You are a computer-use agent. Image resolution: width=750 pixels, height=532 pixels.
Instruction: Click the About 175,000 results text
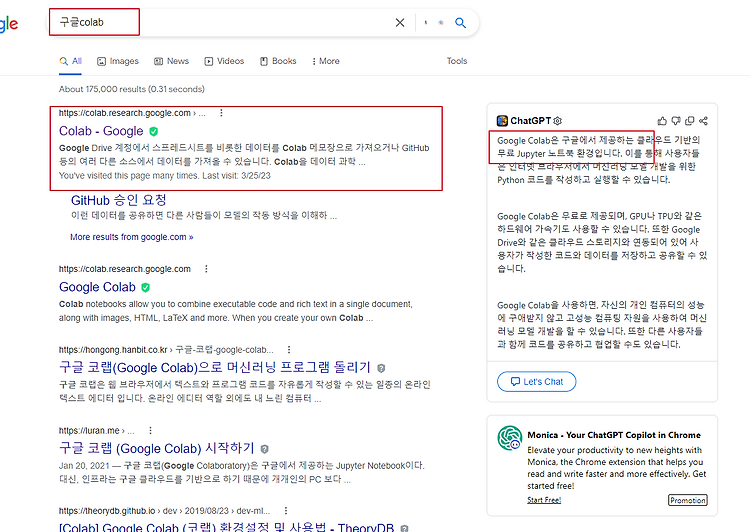click(132, 89)
